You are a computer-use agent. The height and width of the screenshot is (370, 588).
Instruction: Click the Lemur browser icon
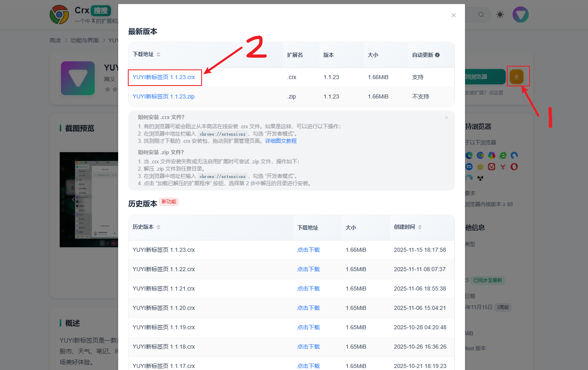pos(480,178)
